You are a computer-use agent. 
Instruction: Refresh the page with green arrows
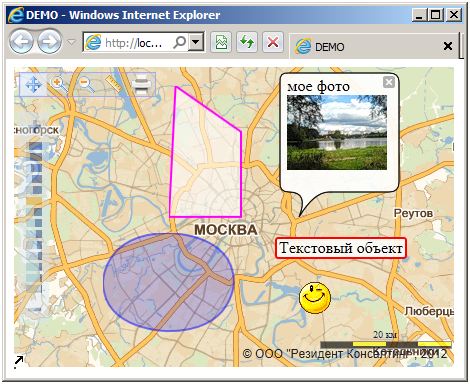[247, 42]
